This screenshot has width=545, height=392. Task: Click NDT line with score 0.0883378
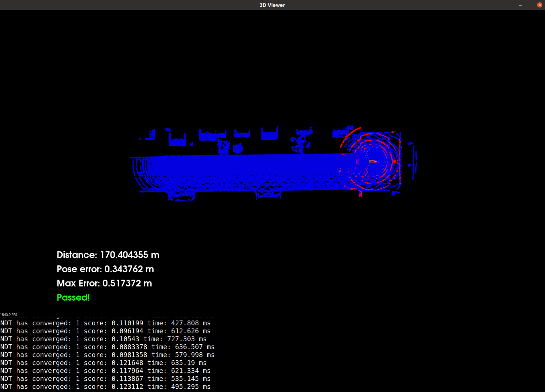(x=107, y=347)
